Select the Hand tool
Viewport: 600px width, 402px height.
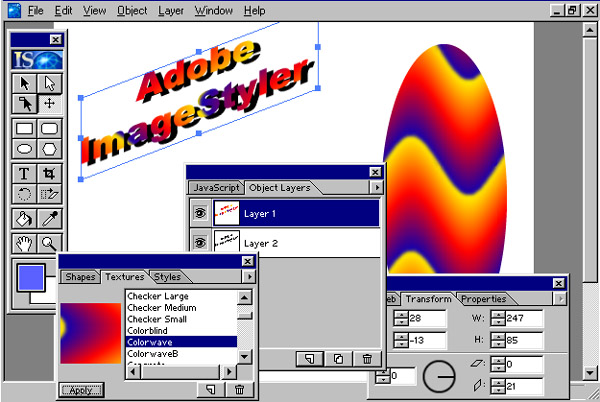24,243
